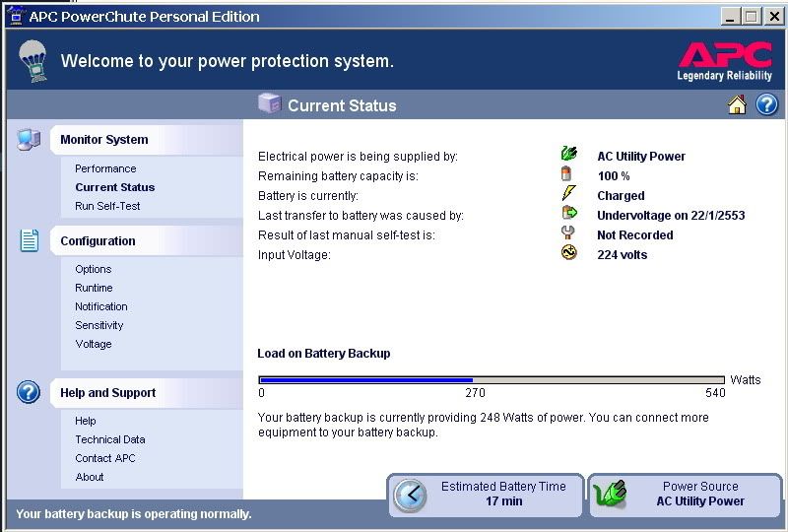Click the input voltage gauge icon
This screenshot has width=788, height=532.
568,253
